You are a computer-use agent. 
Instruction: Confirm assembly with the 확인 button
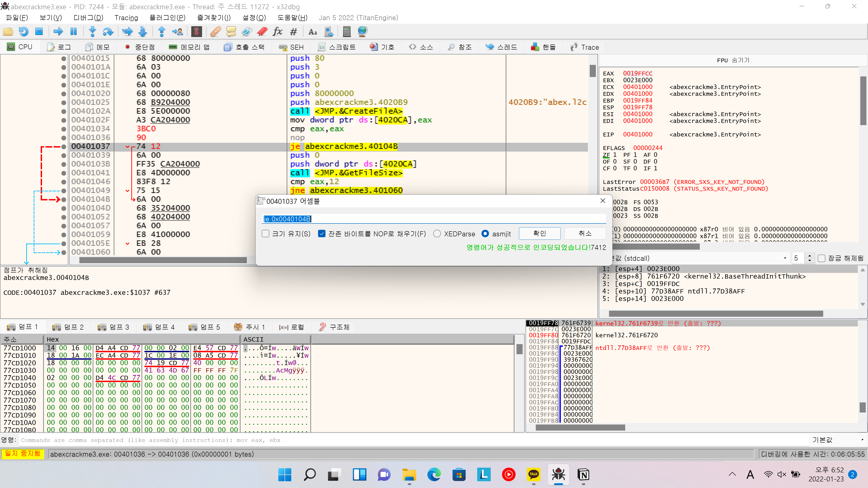click(540, 233)
